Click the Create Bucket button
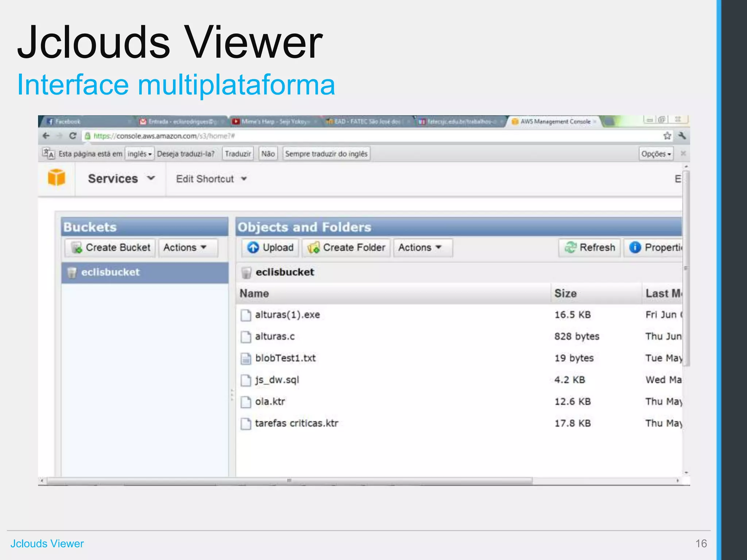 point(110,248)
